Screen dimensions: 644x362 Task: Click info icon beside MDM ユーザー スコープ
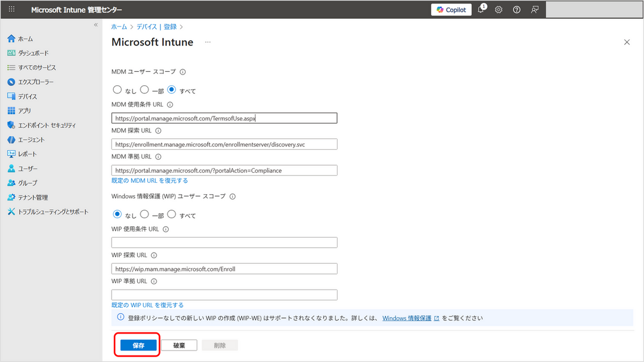[182, 72]
